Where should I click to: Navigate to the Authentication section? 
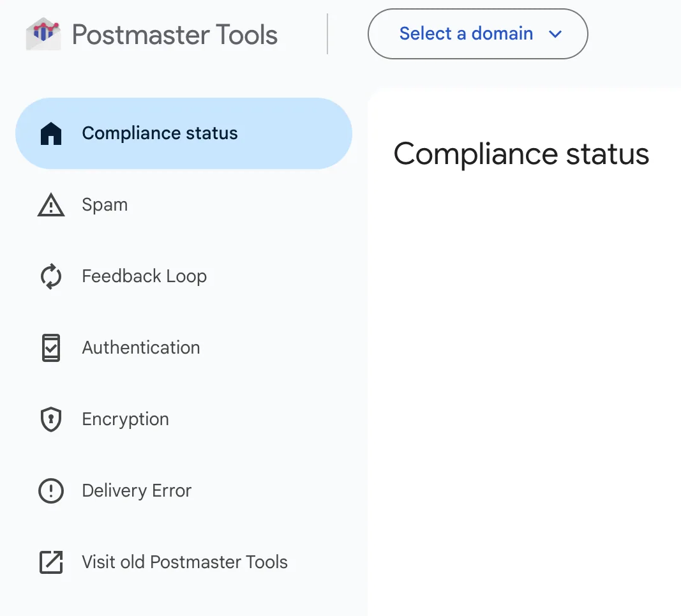pos(184,347)
